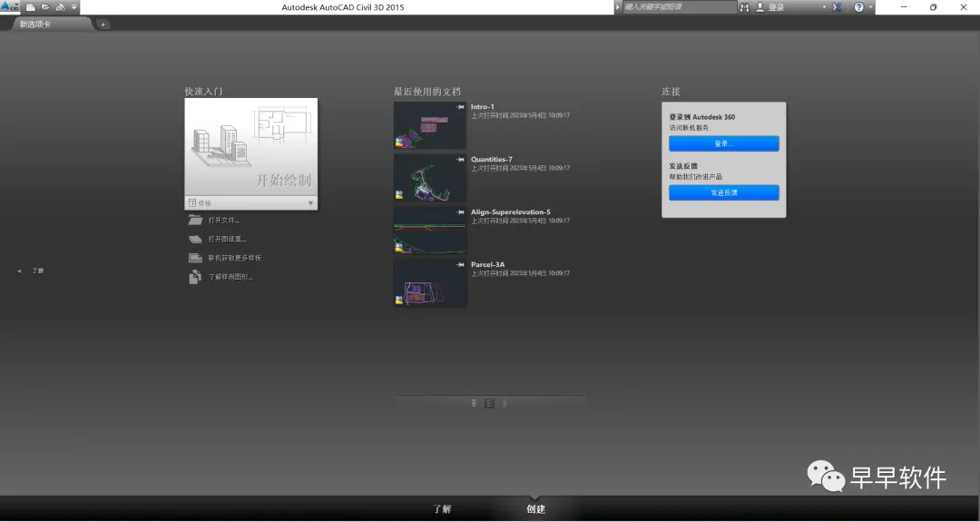Pin the Parcel-3A recent document
The image size is (980, 522).
click(461, 264)
